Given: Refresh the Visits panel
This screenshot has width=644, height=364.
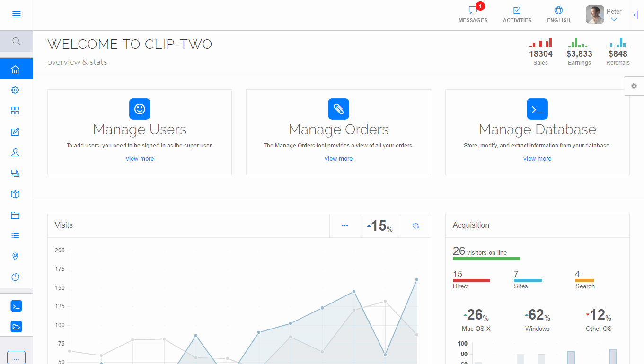Looking at the screenshot, I should (x=415, y=226).
